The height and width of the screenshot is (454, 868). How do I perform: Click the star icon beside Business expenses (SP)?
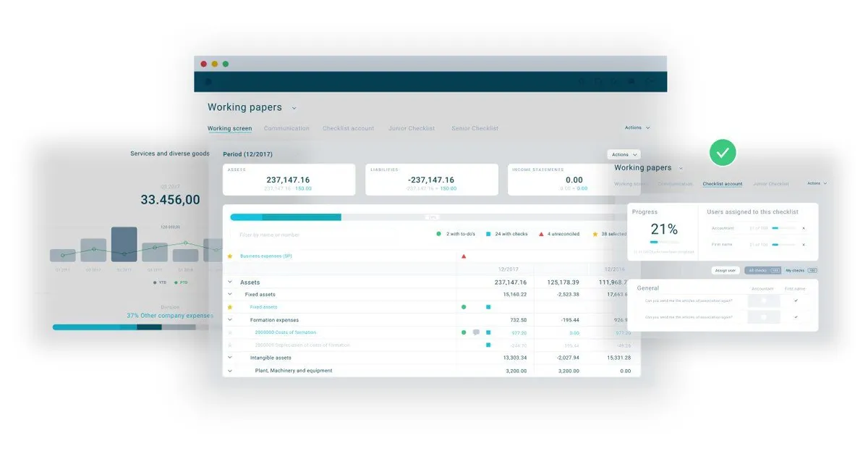[x=230, y=256]
